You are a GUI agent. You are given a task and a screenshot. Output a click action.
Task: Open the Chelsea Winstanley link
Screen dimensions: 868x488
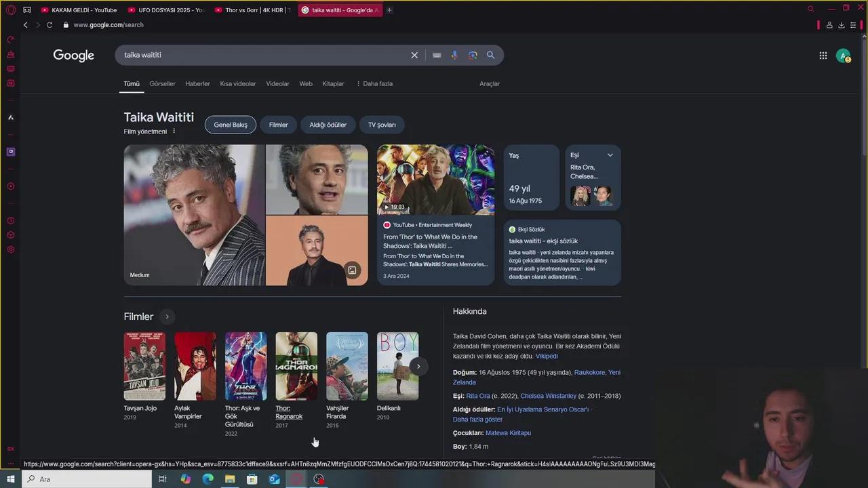[548, 396]
